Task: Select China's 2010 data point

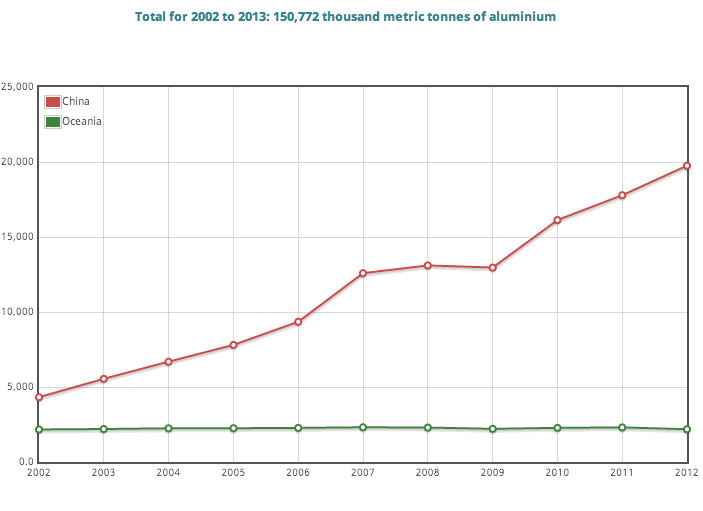Action: click(557, 220)
